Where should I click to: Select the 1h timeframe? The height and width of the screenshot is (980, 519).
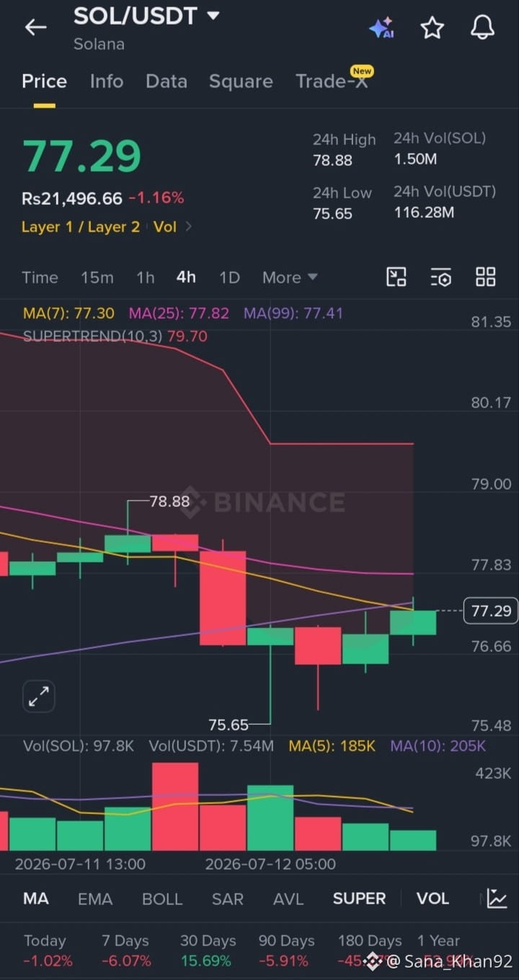tap(146, 278)
